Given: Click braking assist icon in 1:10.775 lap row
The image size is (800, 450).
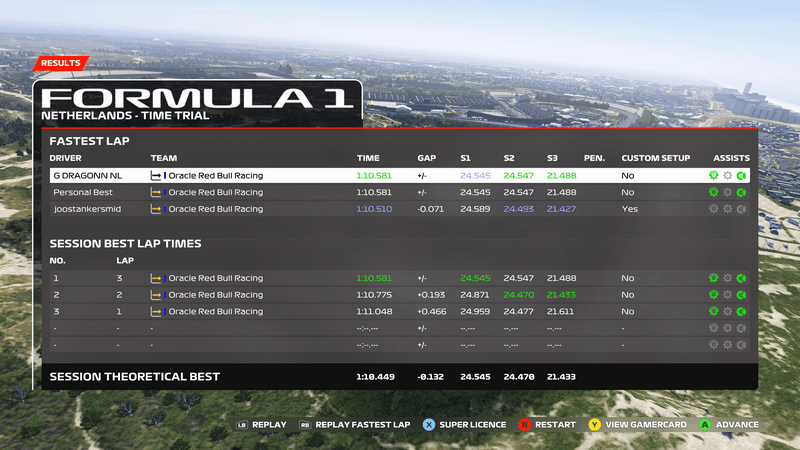Looking at the screenshot, I should (x=741, y=295).
